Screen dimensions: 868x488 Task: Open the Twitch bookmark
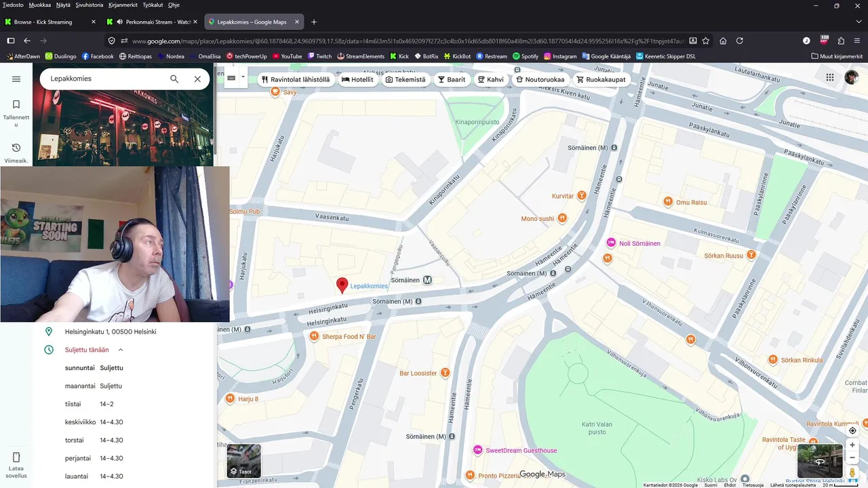[x=319, y=56]
